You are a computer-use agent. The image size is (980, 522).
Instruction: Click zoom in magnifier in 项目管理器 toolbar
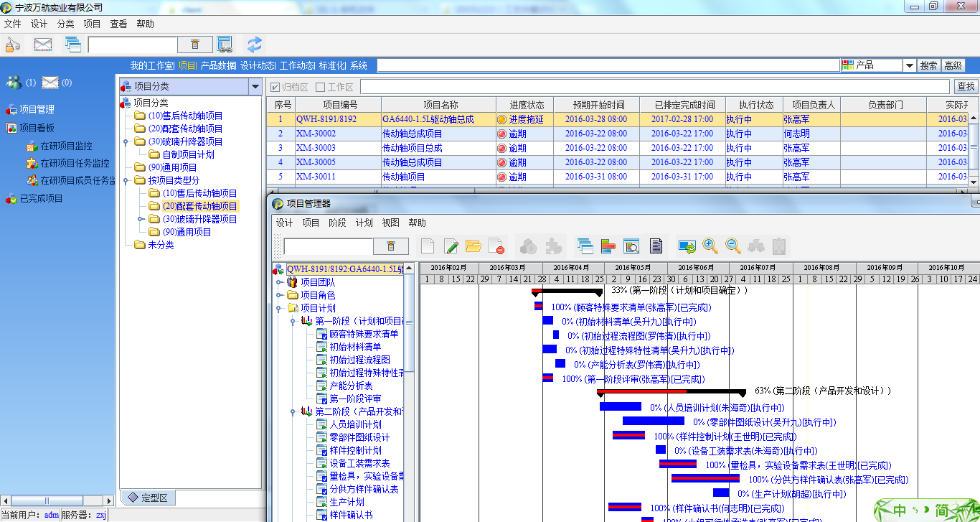click(x=710, y=246)
